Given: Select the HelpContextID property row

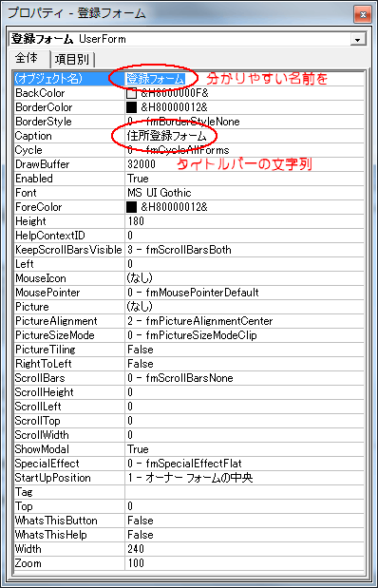Looking at the screenshot, I should [x=189, y=236].
